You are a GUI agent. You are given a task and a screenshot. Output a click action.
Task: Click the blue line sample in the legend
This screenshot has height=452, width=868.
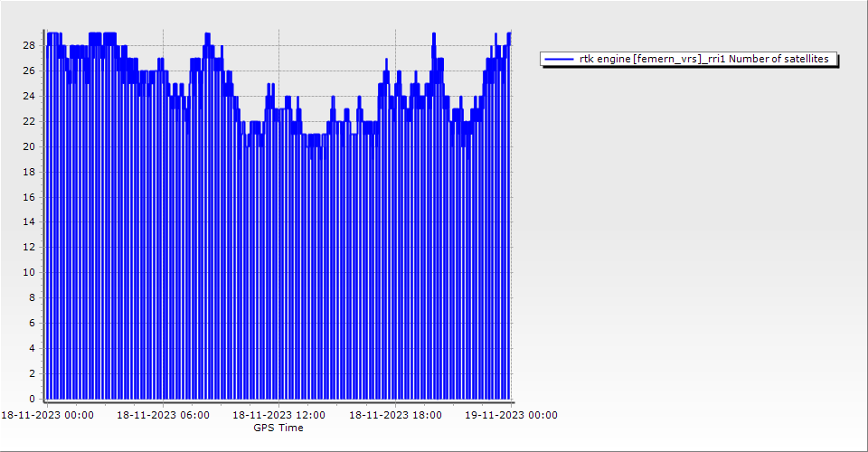click(x=560, y=59)
